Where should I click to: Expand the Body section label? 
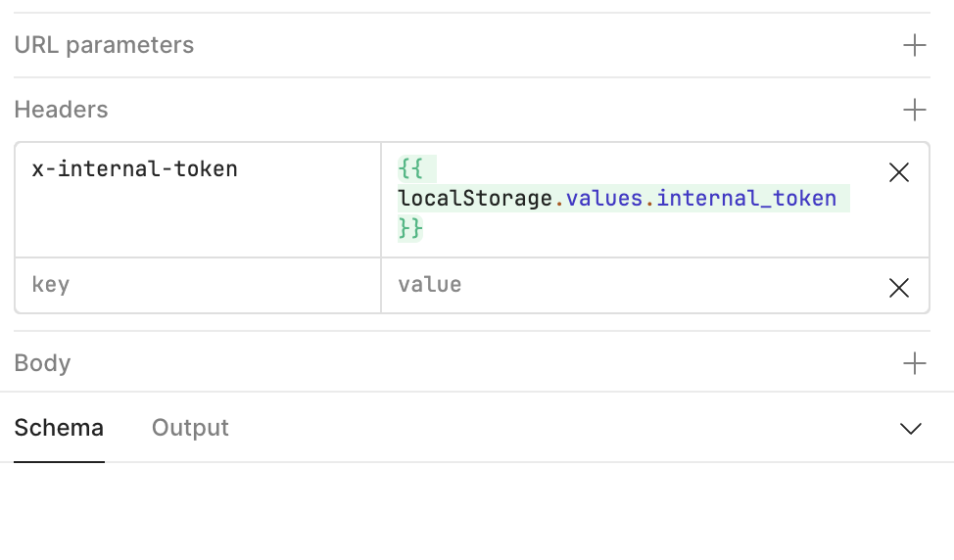[42, 363]
